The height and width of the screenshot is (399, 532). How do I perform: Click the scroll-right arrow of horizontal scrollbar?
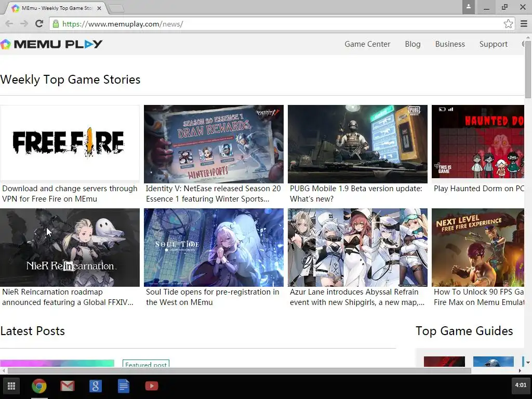(520, 371)
